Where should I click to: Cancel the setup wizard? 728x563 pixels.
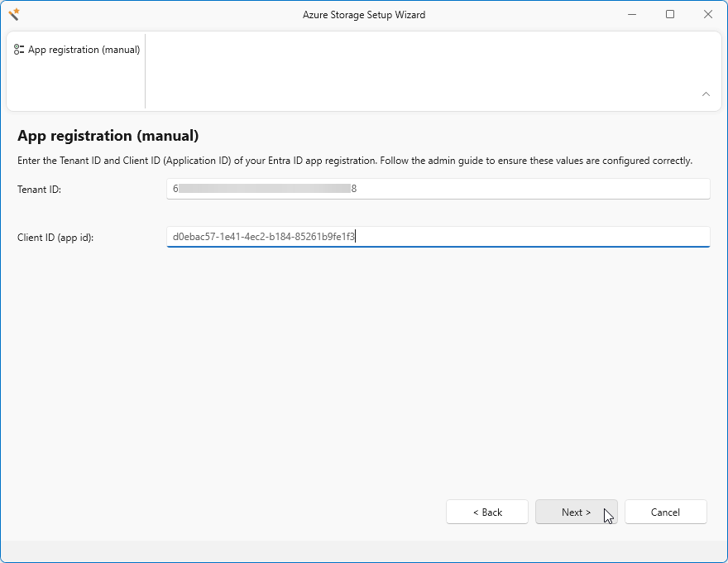[x=665, y=512]
